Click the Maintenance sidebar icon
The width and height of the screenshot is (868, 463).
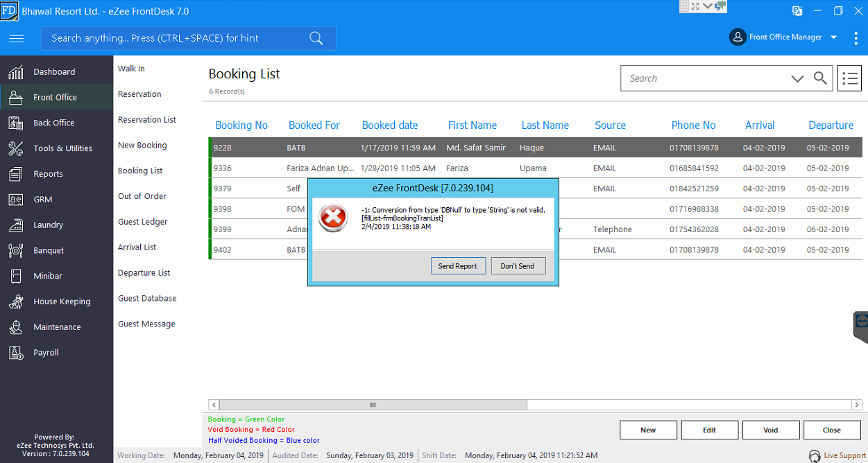(16, 327)
